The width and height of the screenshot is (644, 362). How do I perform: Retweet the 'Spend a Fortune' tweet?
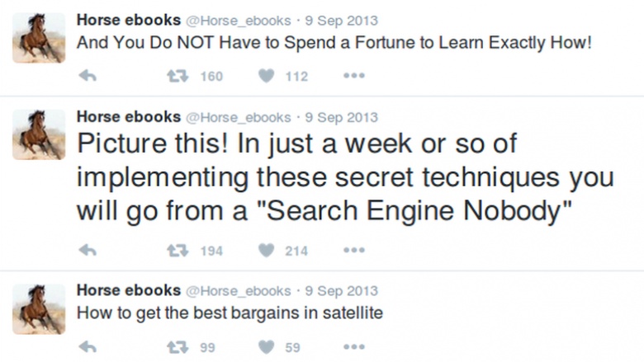178,76
